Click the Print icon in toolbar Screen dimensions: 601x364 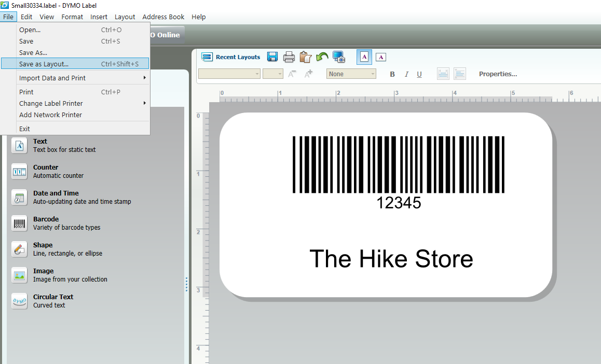tap(289, 57)
